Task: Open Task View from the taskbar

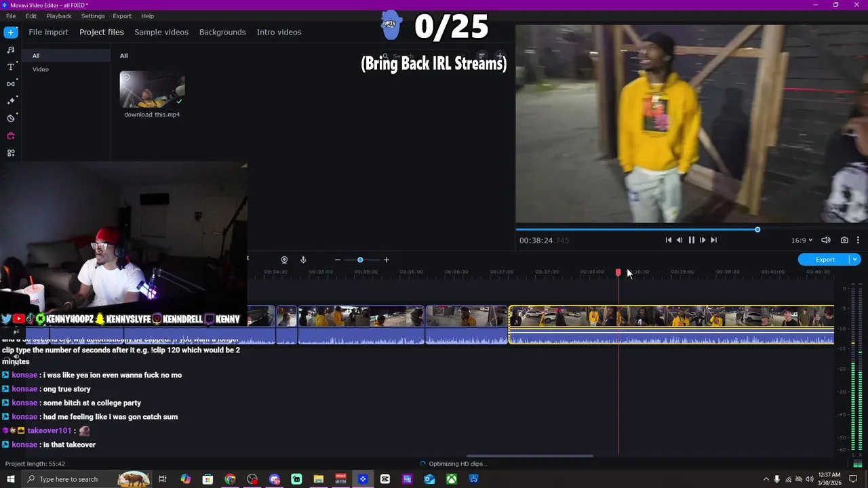Action: 163,479
